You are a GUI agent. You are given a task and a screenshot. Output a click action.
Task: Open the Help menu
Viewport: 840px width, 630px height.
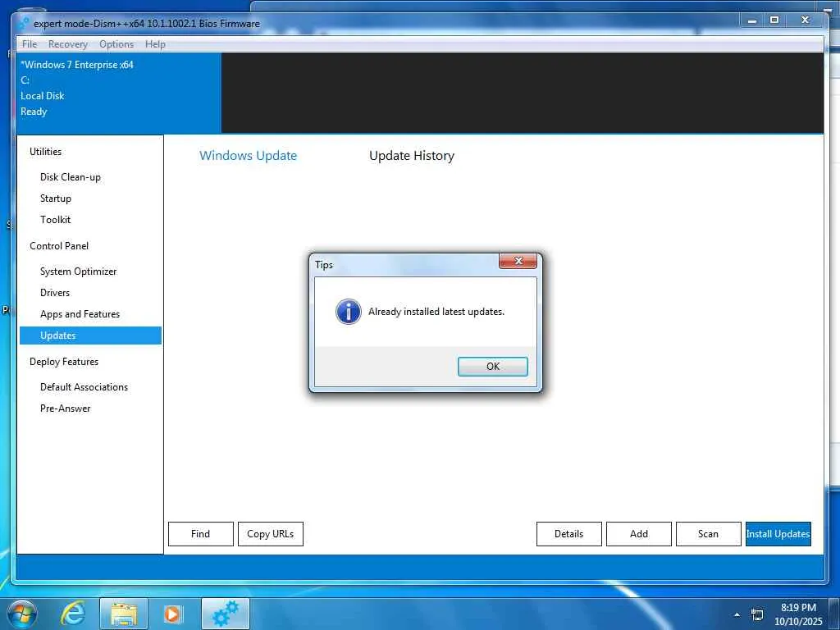155,44
